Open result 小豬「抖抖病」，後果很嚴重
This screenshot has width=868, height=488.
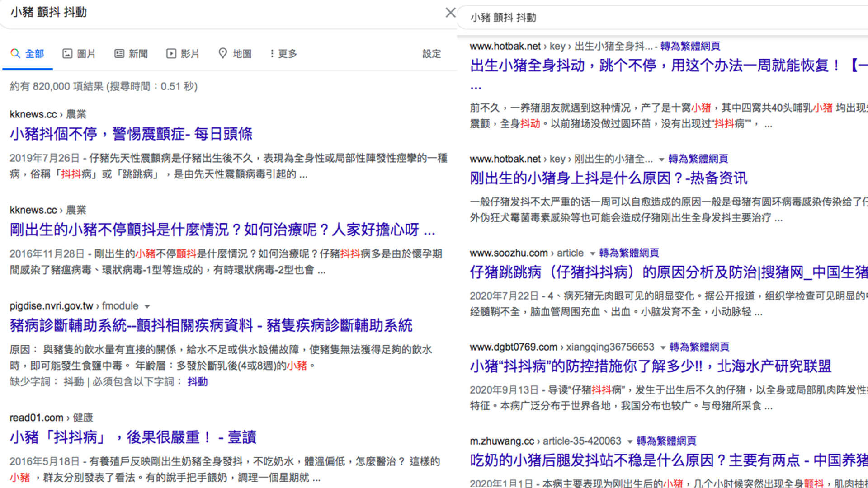pyautogui.click(x=133, y=437)
